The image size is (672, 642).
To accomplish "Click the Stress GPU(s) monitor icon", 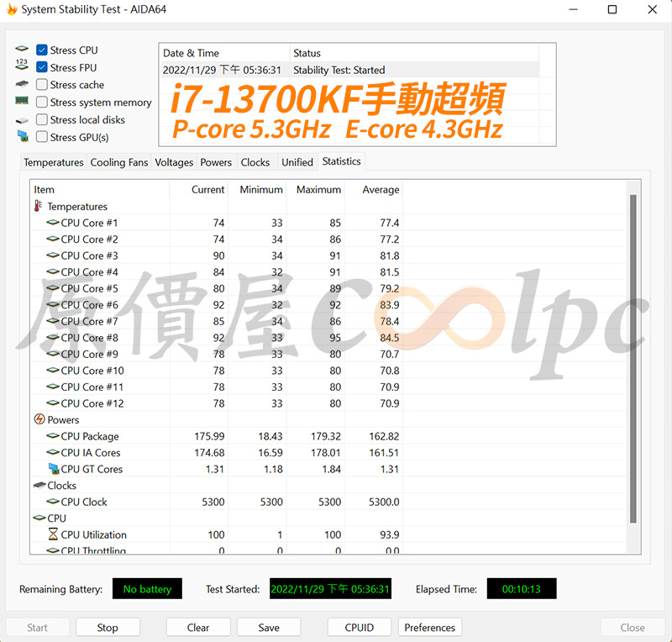I will (x=23, y=136).
